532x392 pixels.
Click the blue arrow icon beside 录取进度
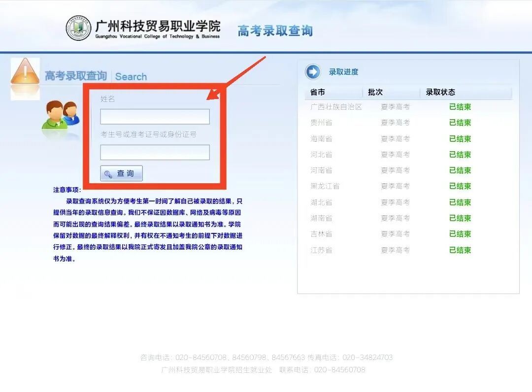(x=312, y=72)
